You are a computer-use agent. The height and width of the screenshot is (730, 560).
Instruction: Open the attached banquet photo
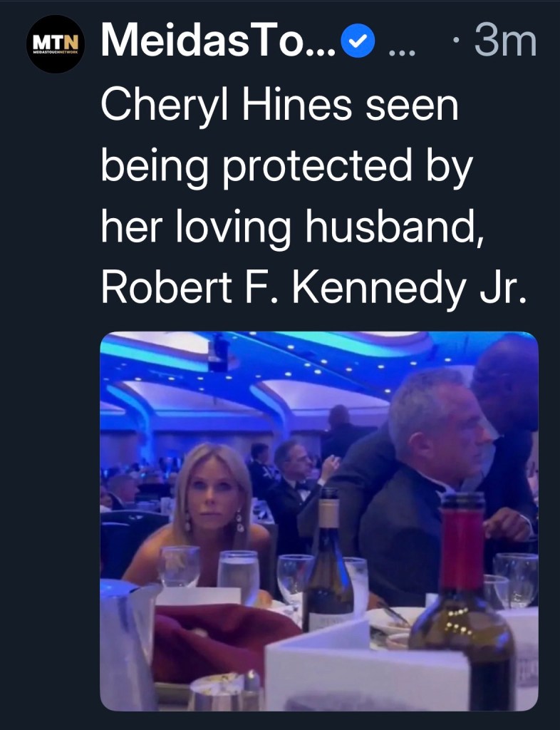318,521
